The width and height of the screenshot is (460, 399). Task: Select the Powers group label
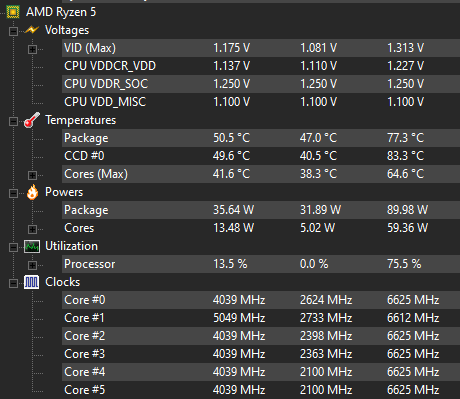64,192
